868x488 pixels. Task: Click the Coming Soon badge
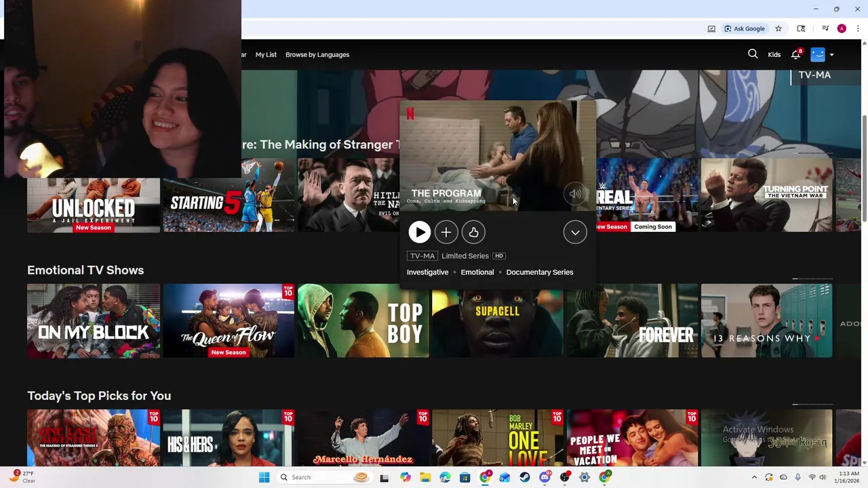click(x=653, y=227)
